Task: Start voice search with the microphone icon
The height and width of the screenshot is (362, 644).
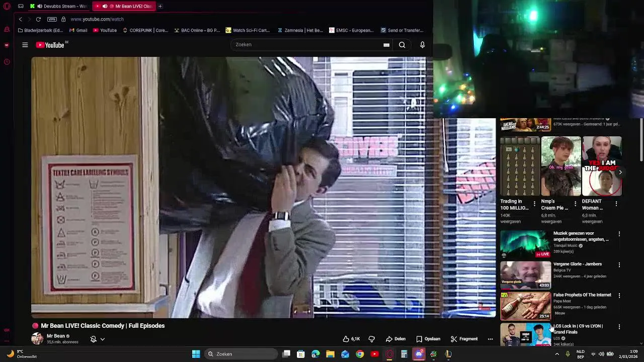Action: click(422, 45)
